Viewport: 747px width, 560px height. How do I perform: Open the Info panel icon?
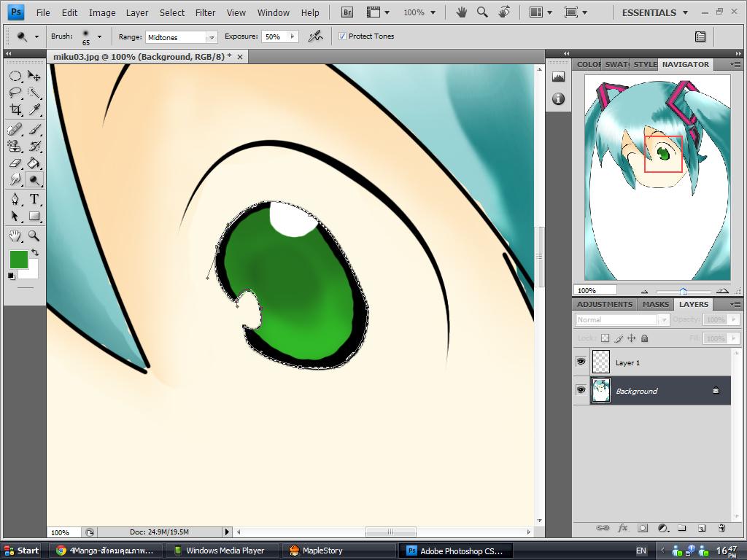tap(558, 99)
